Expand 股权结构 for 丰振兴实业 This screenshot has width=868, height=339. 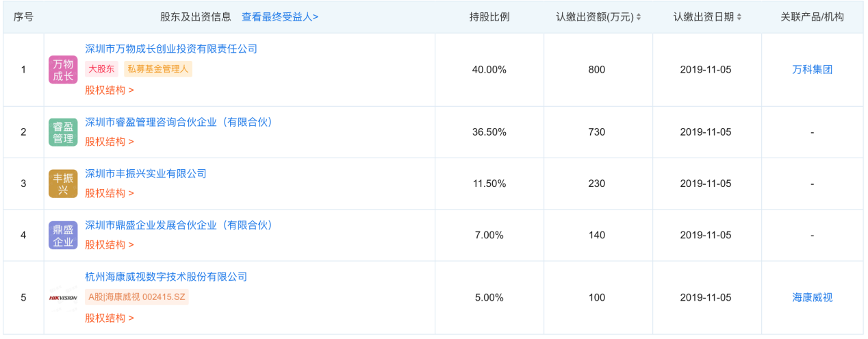pos(110,193)
